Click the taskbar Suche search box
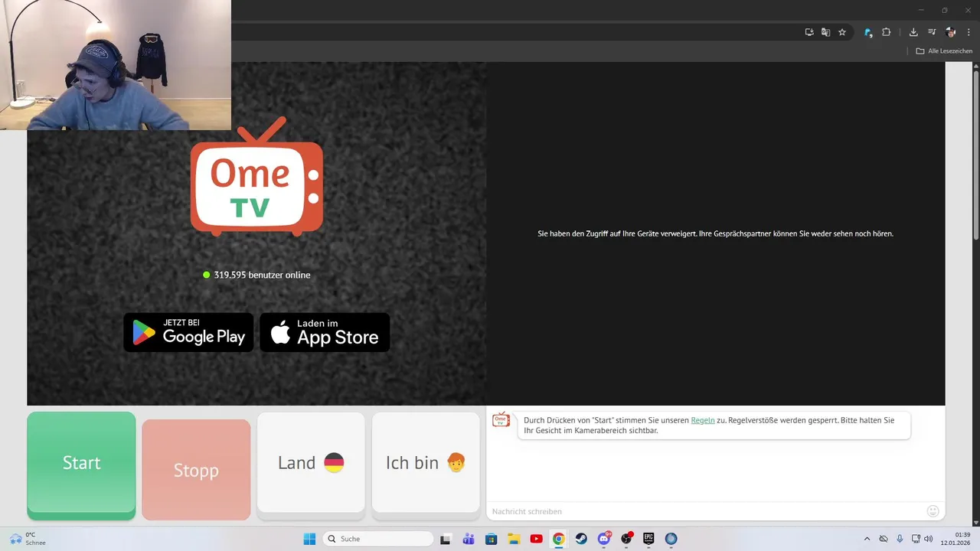Screen dimensions: 980x551 [x=378, y=539]
